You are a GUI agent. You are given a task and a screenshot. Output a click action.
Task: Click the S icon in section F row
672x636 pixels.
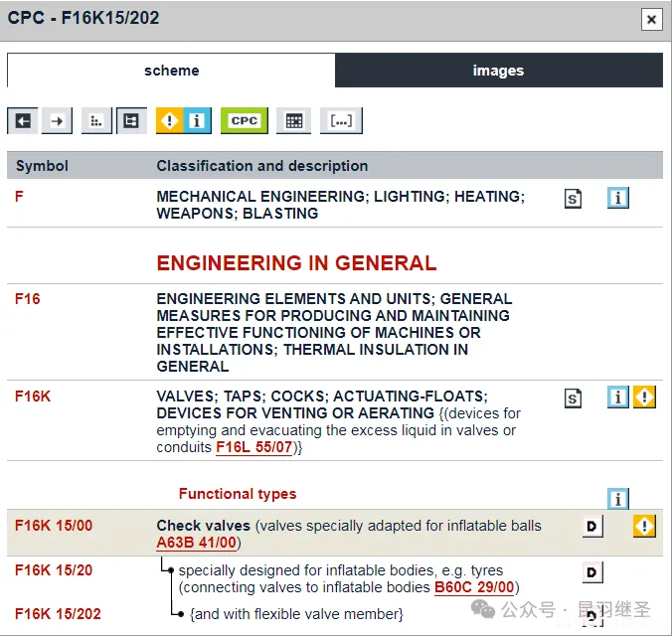574,199
